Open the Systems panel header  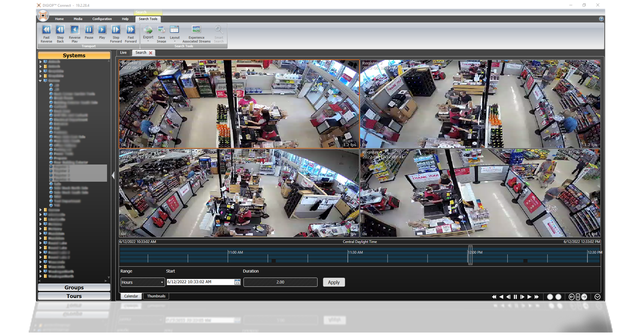(x=74, y=55)
